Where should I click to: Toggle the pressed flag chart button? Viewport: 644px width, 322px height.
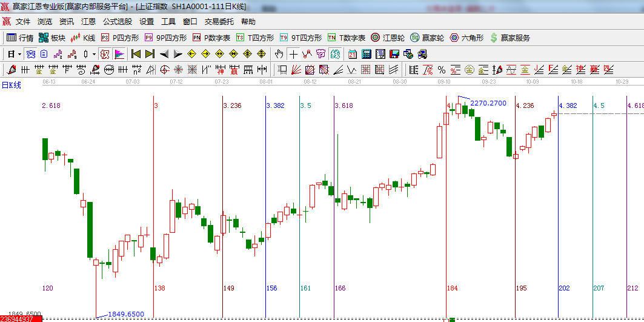click(119, 54)
